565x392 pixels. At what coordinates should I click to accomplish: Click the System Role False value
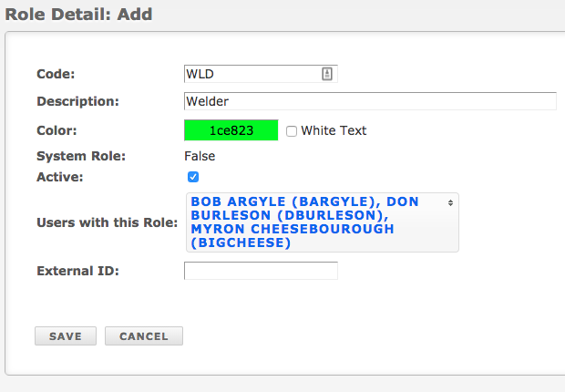[x=200, y=156]
